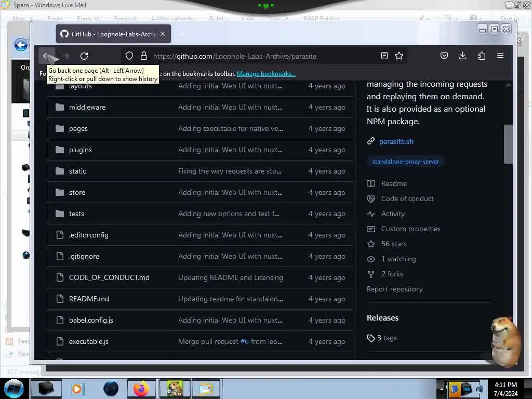
Task: Open commit 'Updating README and Licensing'
Action: pyautogui.click(x=230, y=277)
